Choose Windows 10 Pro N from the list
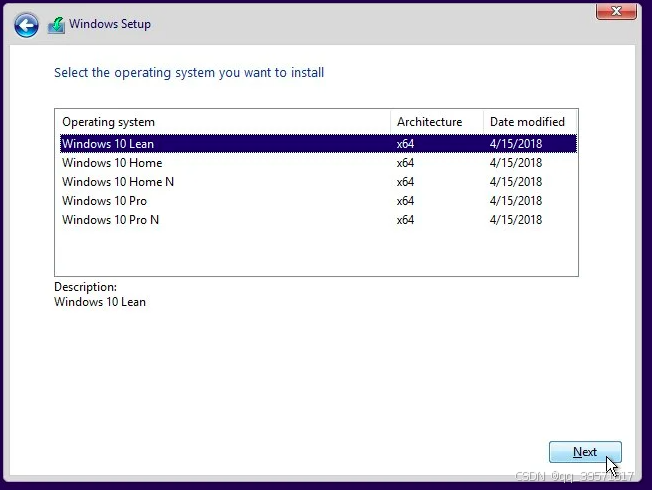The image size is (652, 490). point(318,220)
